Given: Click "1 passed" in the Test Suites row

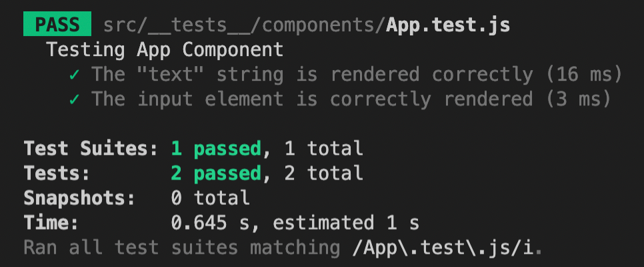Looking at the screenshot, I should pos(215,148).
